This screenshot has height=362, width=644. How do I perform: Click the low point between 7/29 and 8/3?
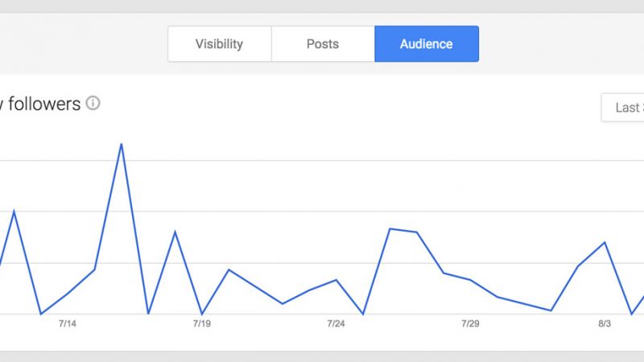[x=551, y=311]
